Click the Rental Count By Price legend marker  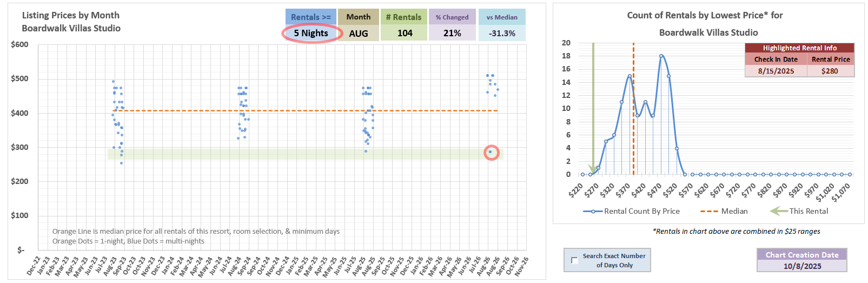click(593, 211)
